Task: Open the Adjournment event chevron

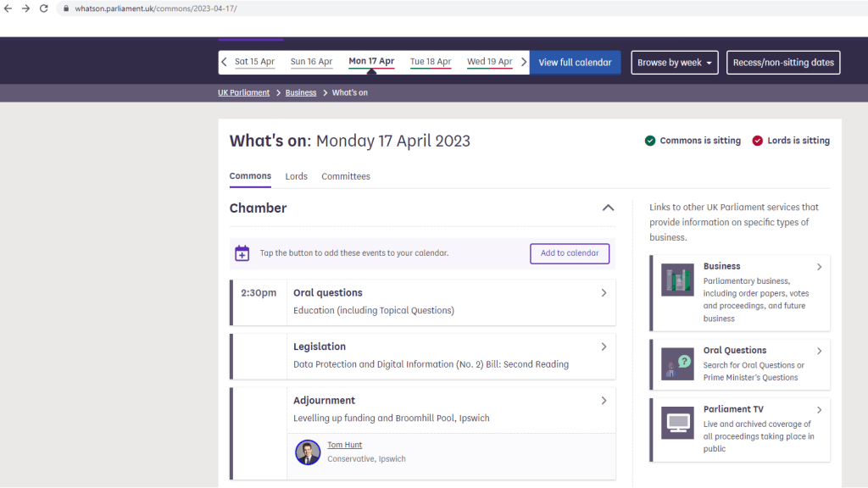Action: (604, 401)
